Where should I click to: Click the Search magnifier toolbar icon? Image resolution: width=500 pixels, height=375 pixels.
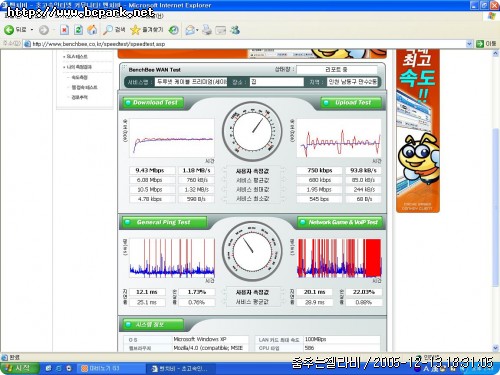(x=108, y=30)
